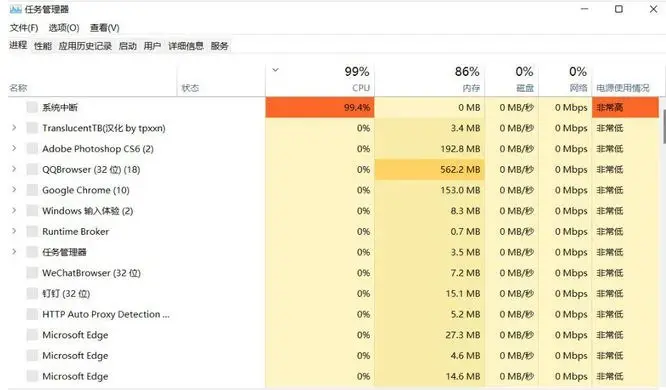Screen dimensions: 666x390
Task: Open the 文件(F) menu
Action: point(24,28)
